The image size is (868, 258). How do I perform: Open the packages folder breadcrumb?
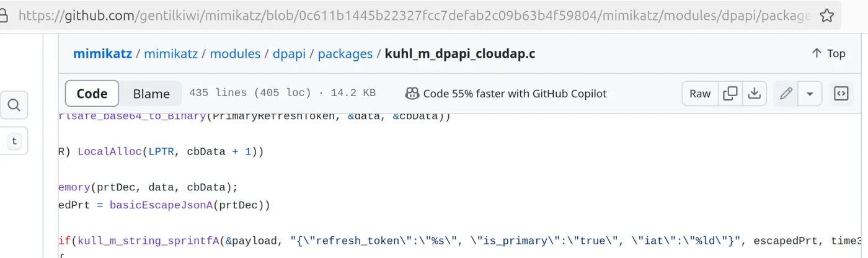pyautogui.click(x=345, y=53)
